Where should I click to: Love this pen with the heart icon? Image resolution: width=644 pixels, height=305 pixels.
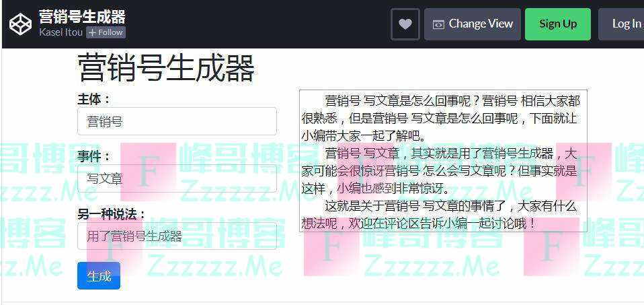(x=405, y=24)
